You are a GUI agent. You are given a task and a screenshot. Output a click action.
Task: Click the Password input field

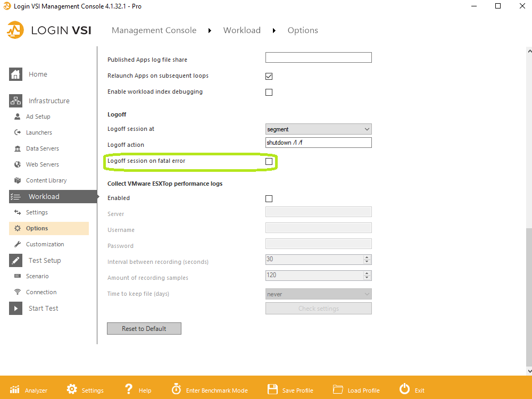pos(318,244)
